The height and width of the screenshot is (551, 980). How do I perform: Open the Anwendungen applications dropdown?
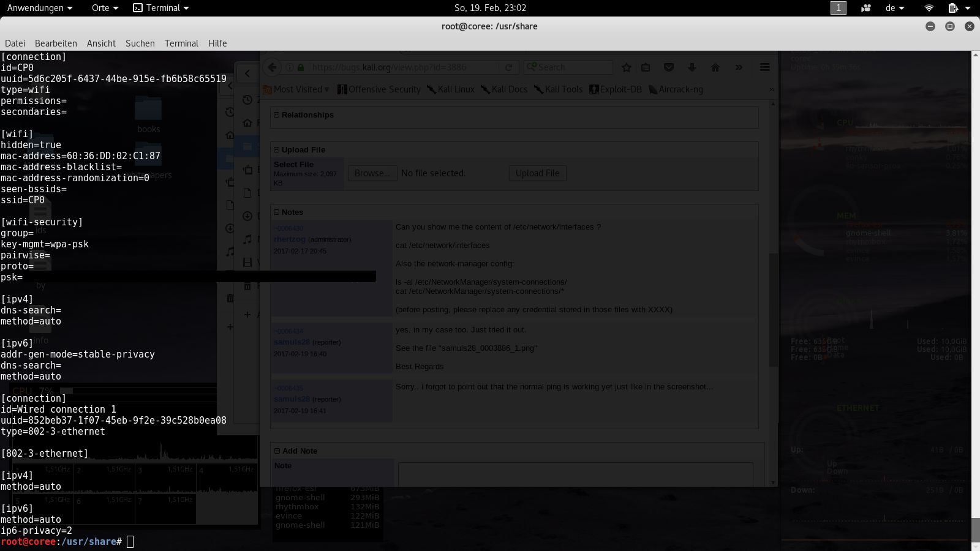[x=40, y=8]
